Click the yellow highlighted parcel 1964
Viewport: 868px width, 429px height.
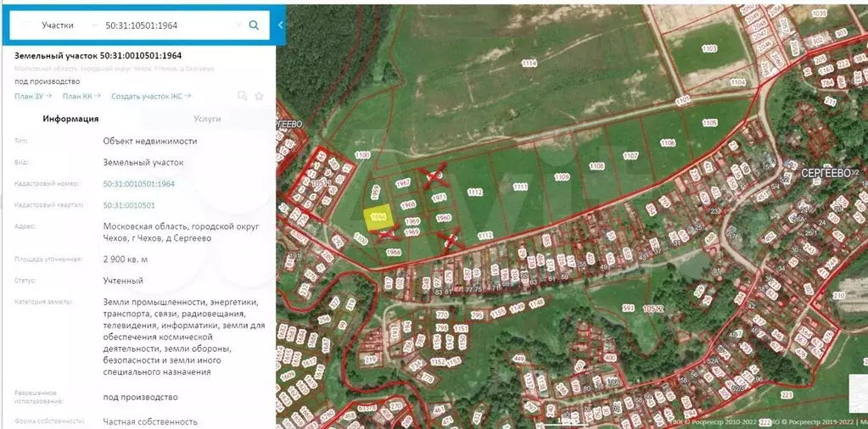pyautogui.click(x=378, y=217)
